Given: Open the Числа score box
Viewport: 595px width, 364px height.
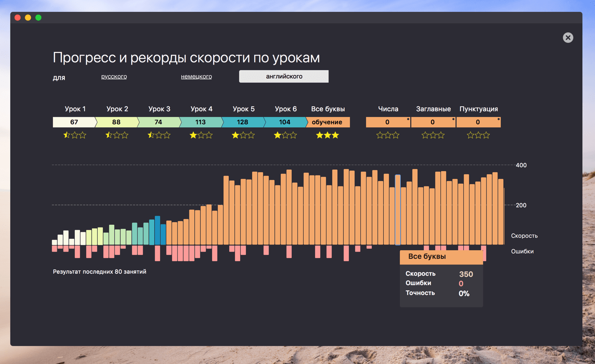Looking at the screenshot, I should click(388, 122).
